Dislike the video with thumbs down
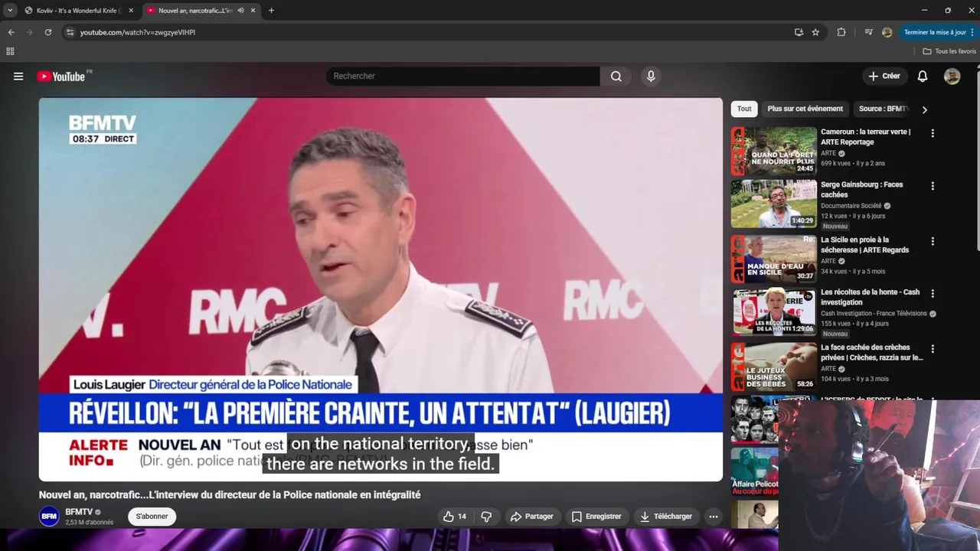 pyautogui.click(x=486, y=517)
